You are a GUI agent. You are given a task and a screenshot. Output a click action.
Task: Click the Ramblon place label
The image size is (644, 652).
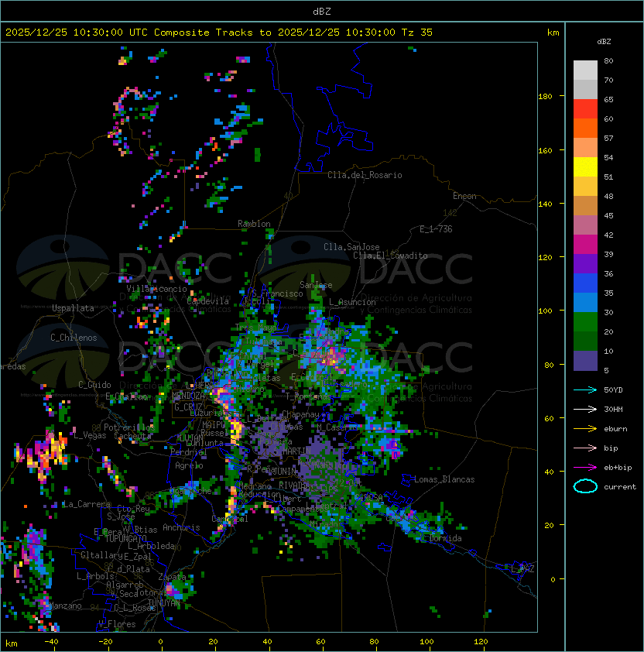[254, 224]
